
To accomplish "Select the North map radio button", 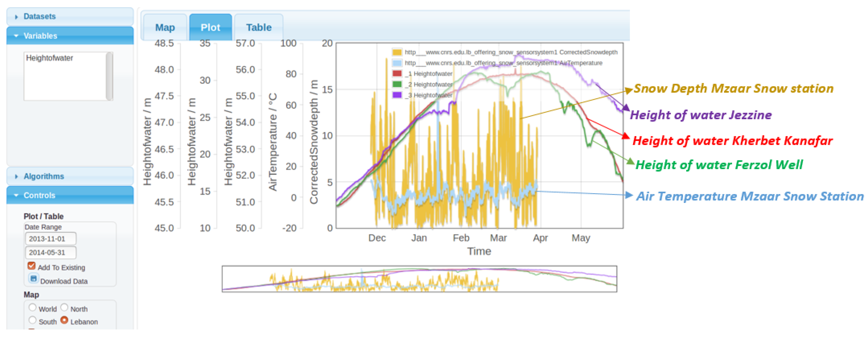I will click(x=64, y=307).
